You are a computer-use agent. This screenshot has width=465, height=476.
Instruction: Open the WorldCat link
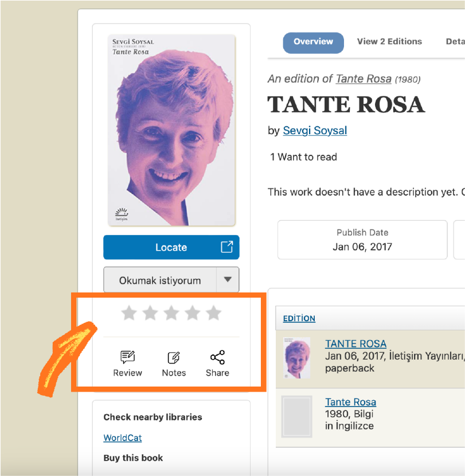123,438
